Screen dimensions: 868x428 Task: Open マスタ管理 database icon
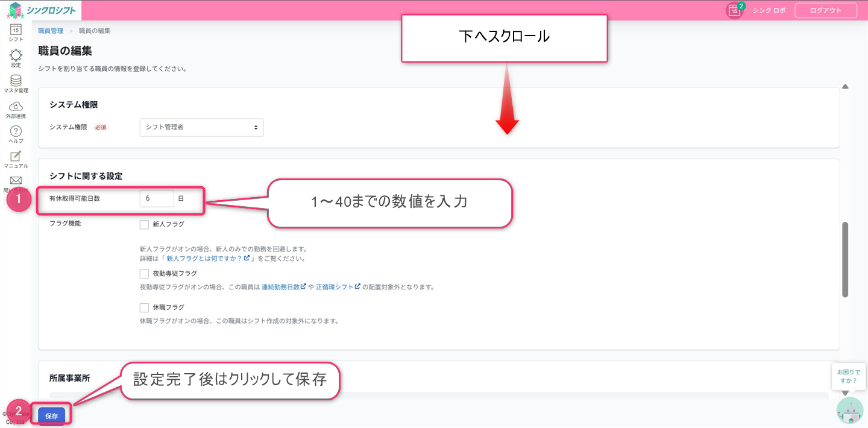coord(16,81)
